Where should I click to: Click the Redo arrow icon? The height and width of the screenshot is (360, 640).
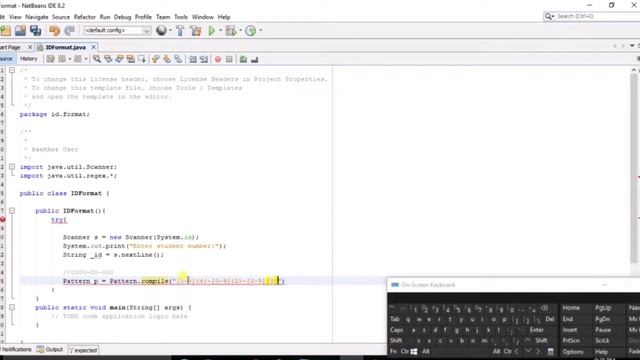coord(70,31)
